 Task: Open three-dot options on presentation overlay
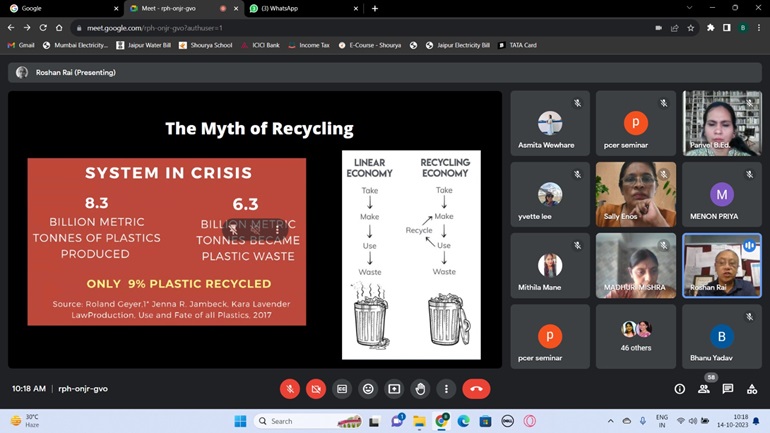point(277,229)
